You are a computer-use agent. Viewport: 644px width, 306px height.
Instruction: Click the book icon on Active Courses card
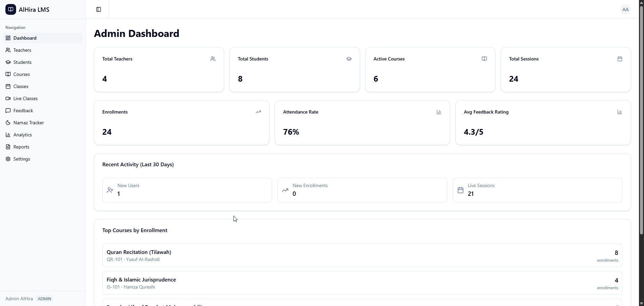pos(484,59)
